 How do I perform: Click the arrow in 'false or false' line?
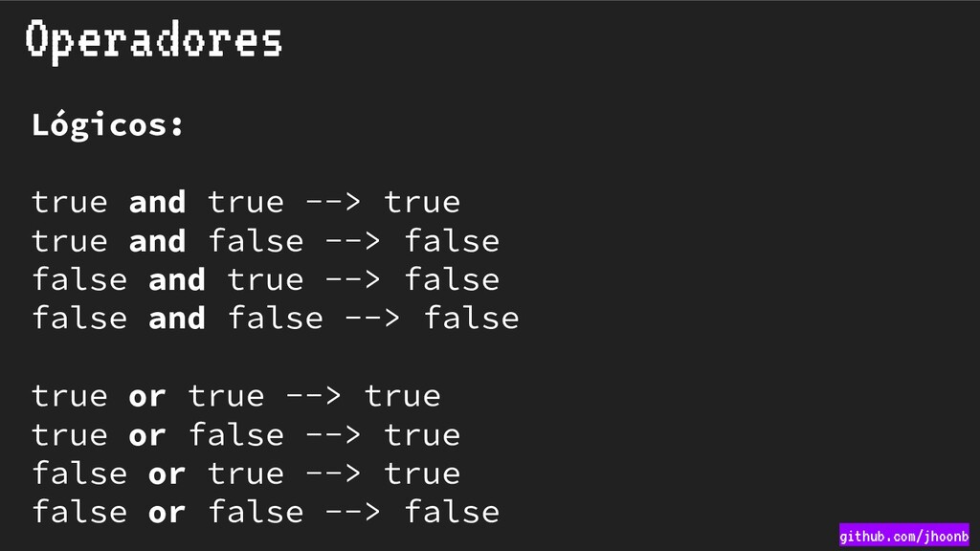coord(352,514)
